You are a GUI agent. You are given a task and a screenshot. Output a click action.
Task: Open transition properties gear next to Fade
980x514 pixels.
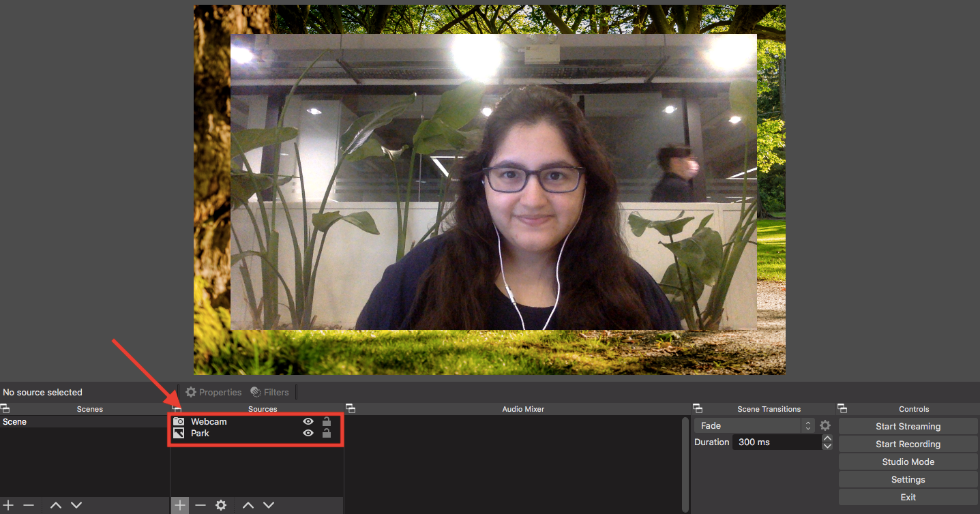[825, 425]
